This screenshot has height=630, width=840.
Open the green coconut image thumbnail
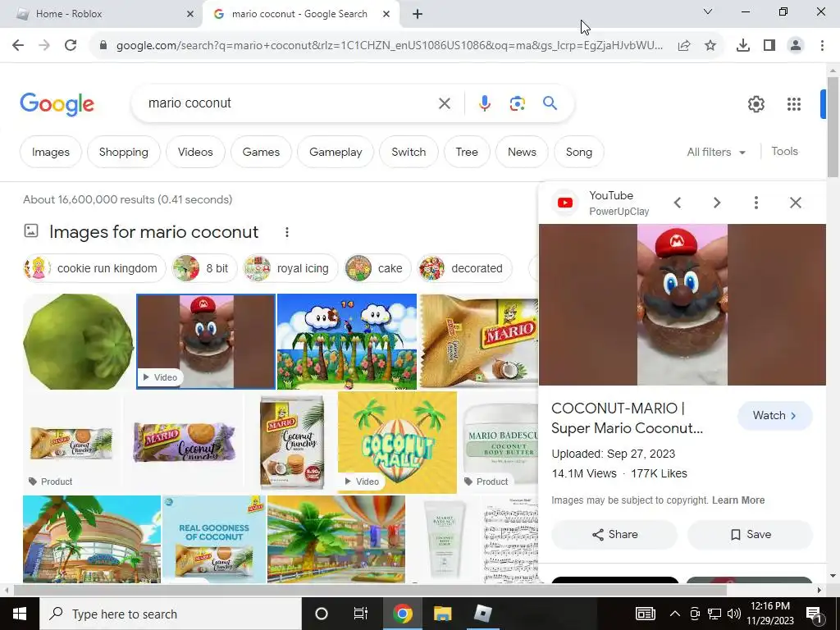[x=78, y=342]
